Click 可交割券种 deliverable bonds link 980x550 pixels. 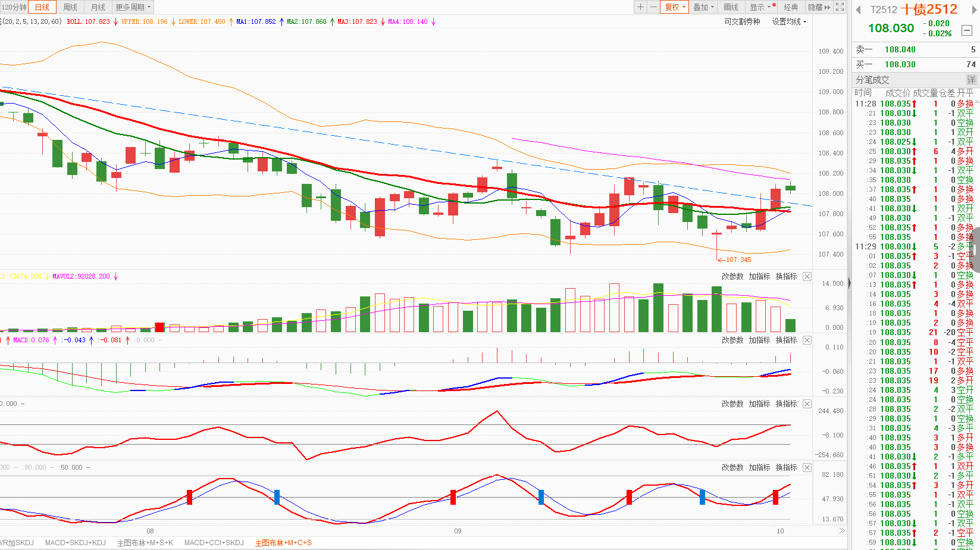click(x=742, y=21)
